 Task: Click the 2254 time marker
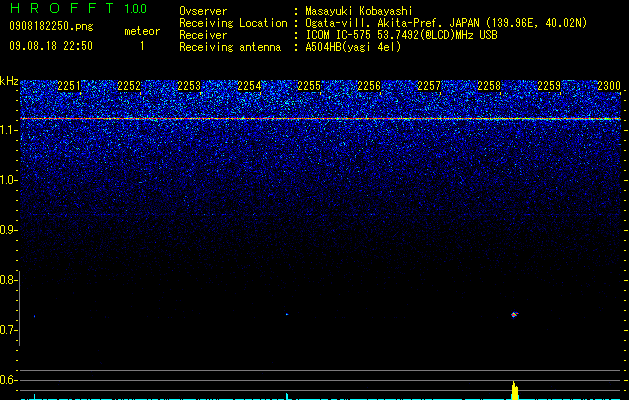[249, 86]
